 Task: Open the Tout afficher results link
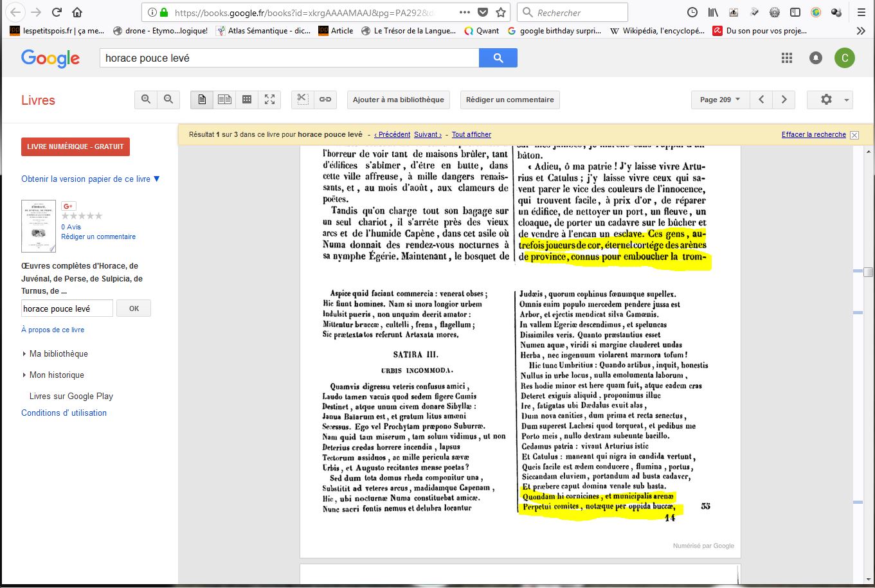[471, 135]
